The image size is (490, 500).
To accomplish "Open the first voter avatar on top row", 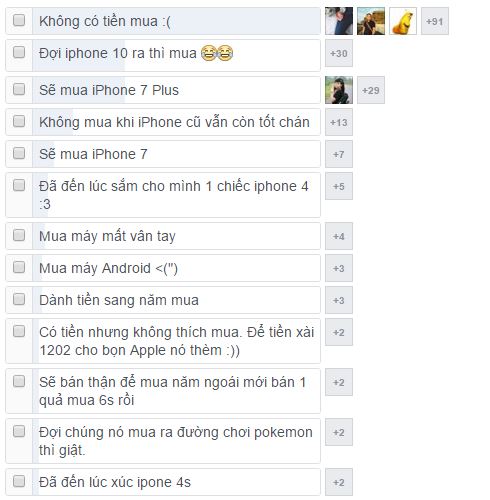I will click(339, 21).
